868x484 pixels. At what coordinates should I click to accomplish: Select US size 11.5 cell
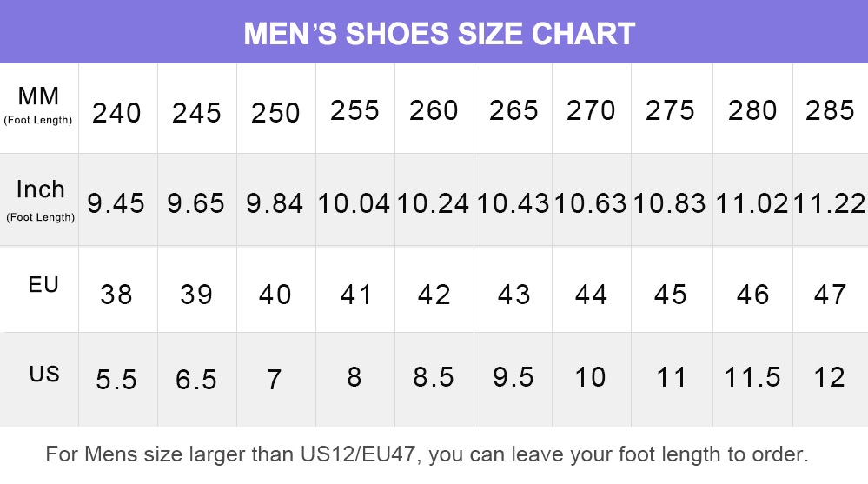point(752,378)
